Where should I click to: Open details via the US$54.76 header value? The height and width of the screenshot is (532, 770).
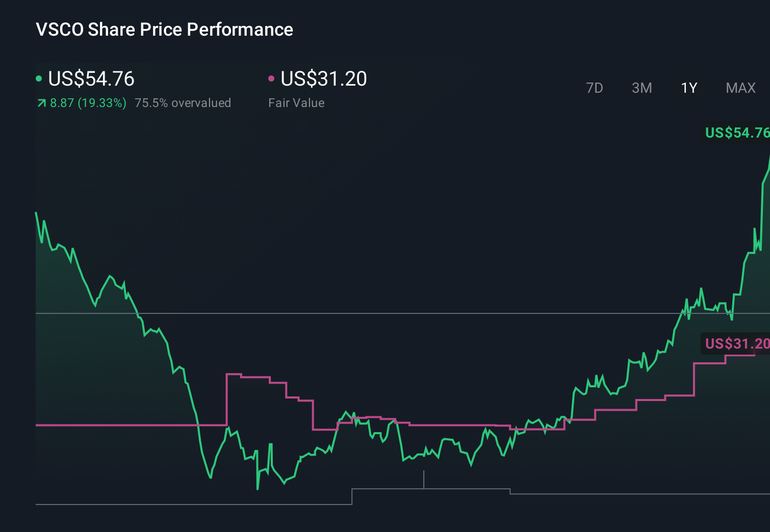pyautogui.click(x=91, y=78)
